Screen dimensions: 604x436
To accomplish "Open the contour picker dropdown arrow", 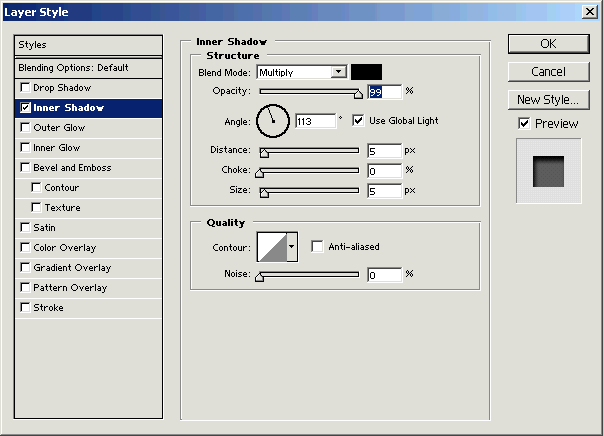I will tap(292, 247).
